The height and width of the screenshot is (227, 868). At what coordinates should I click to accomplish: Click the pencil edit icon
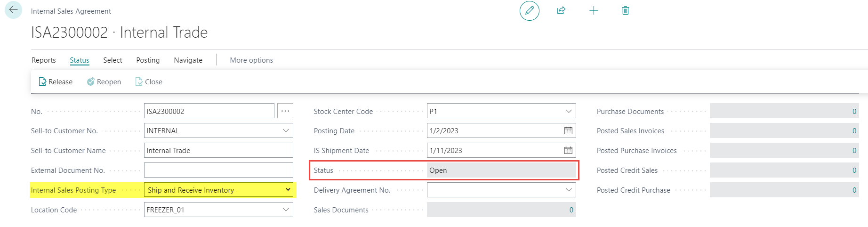tap(529, 10)
